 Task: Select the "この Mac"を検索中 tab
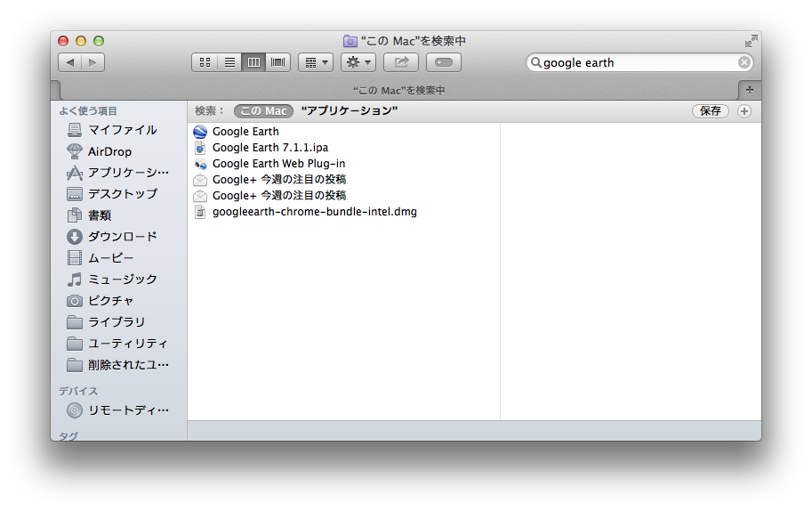[x=398, y=90]
